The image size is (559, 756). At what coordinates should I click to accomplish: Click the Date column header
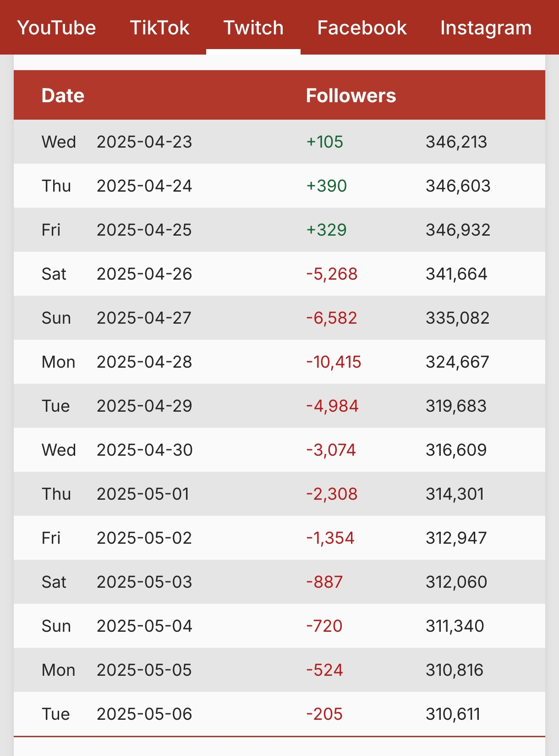(63, 95)
